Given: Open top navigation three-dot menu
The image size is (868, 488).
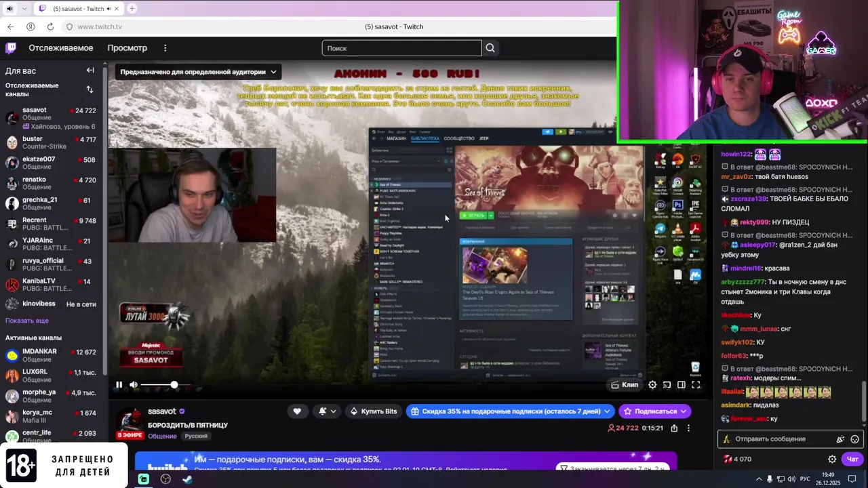Looking at the screenshot, I should 165,48.
